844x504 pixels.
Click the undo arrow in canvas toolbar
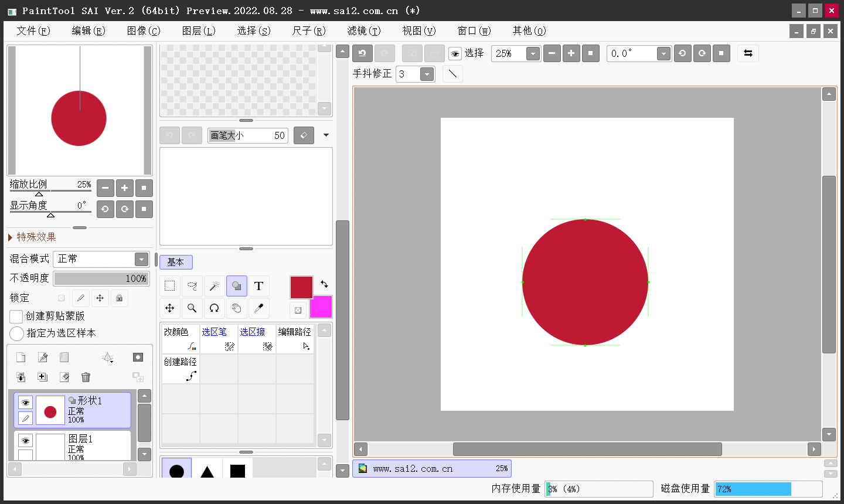tap(362, 53)
